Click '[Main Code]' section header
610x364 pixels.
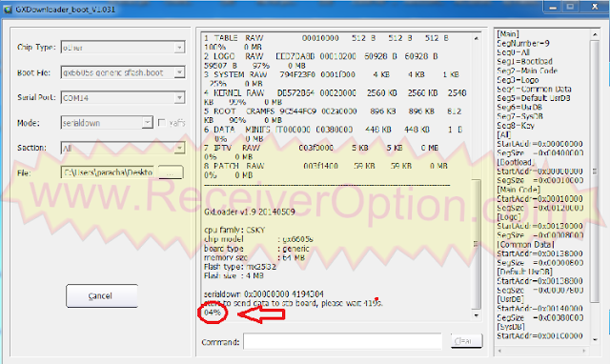(x=518, y=190)
